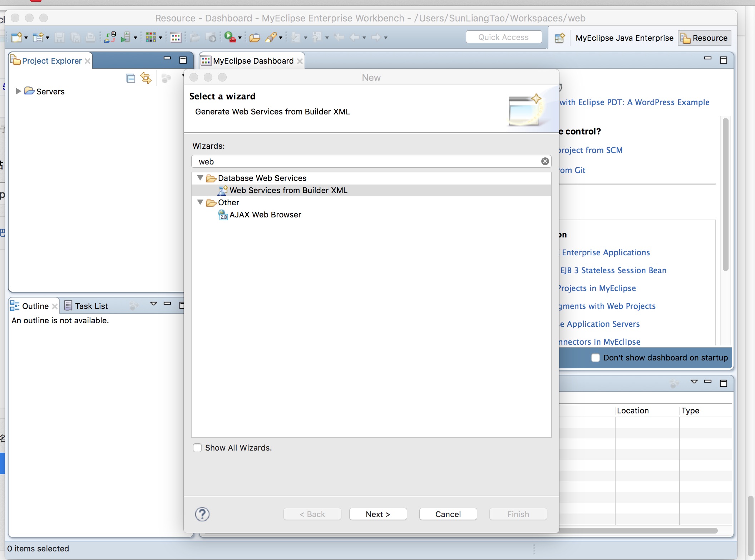The width and height of the screenshot is (755, 560).
Task: Collapse the Other wizard category
Action: coord(200,202)
